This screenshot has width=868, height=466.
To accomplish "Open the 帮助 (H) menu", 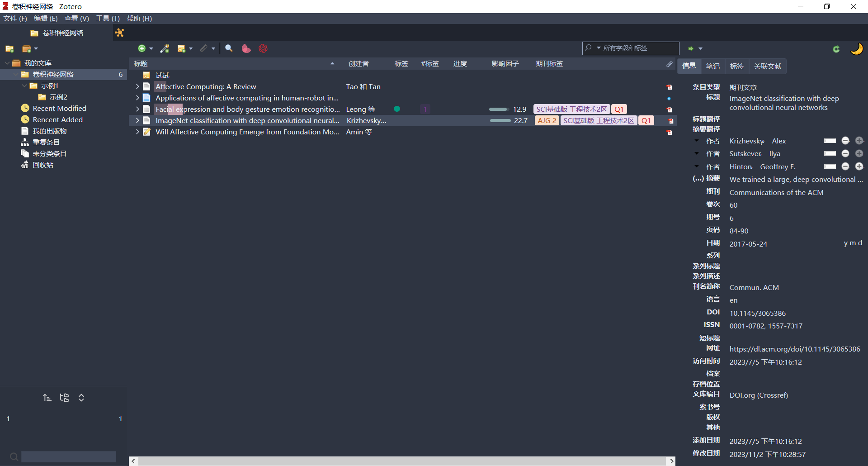I will (139, 19).
